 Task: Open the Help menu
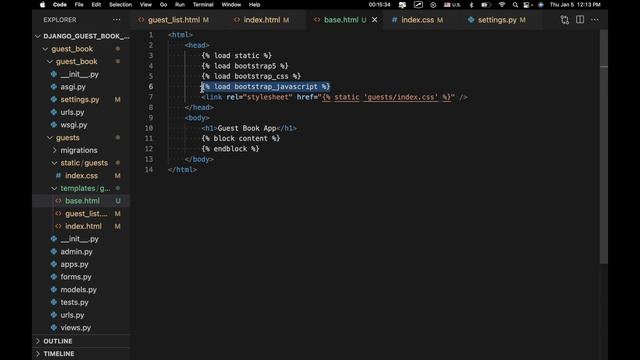(254, 5)
